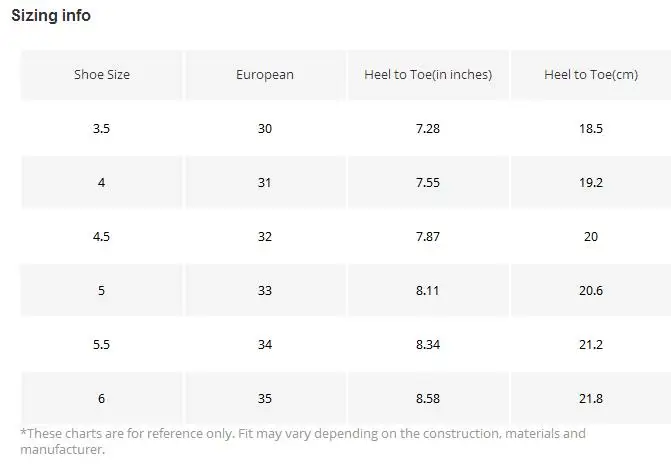Click the charts reference disclaimer text
Image resolution: width=671 pixels, height=466 pixels.
(303, 441)
